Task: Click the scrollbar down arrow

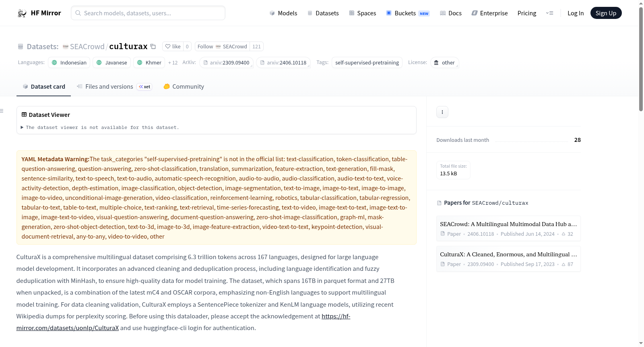Action: [641, 343]
